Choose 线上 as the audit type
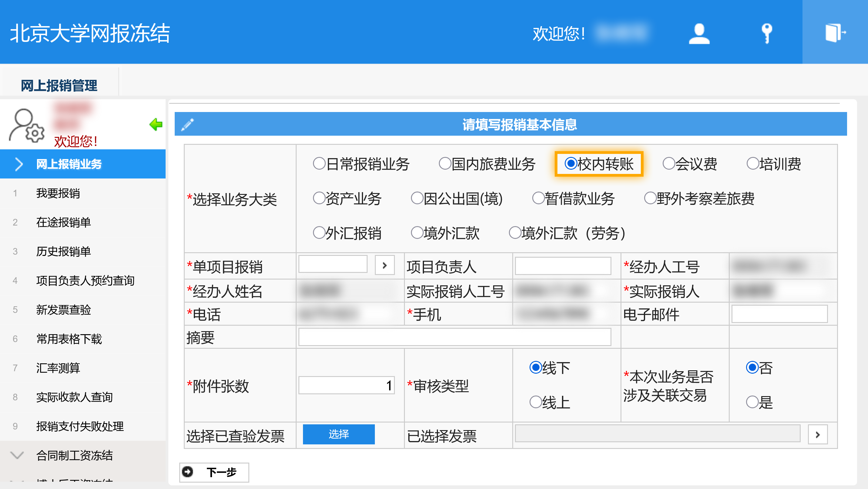This screenshot has width=868, height=489. tap(535, 402)
